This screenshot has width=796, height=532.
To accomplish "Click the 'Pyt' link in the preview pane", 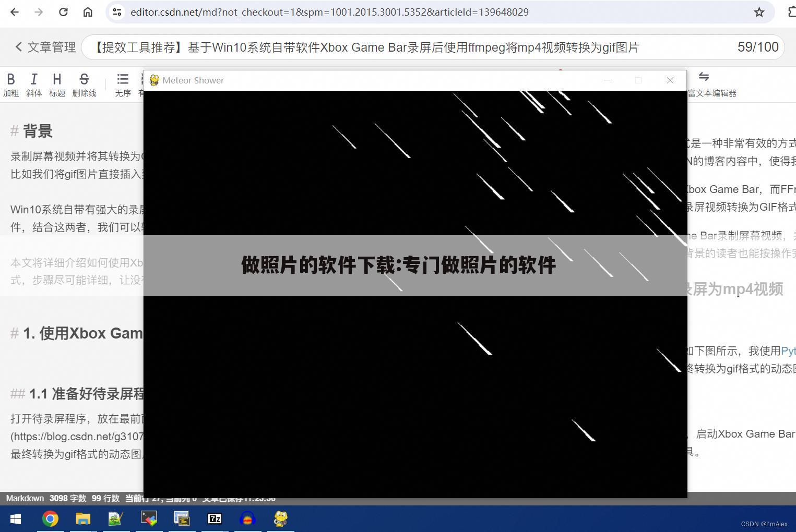I will tap(788, 351).
